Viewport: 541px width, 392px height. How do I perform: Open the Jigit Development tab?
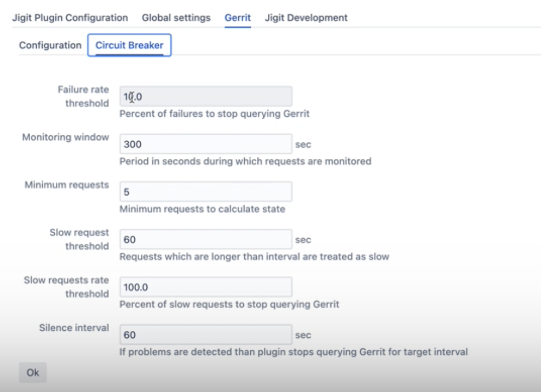tap(306, 18)
